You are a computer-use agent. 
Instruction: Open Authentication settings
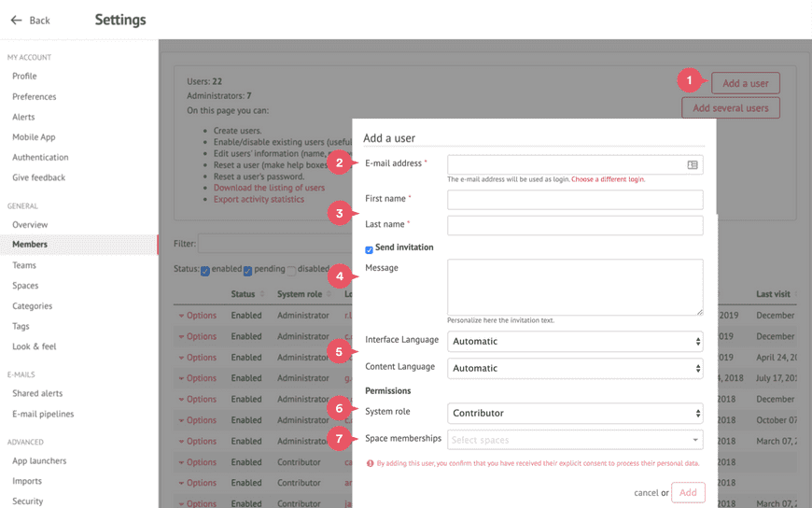40,157
